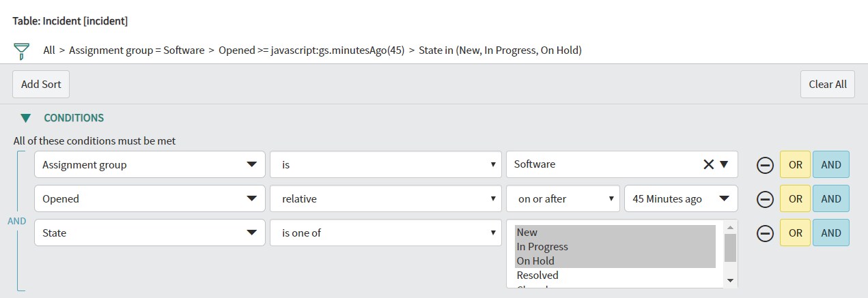Change the 'relative' operator dropdown
The image size is (868, 298).
[386, 198]
